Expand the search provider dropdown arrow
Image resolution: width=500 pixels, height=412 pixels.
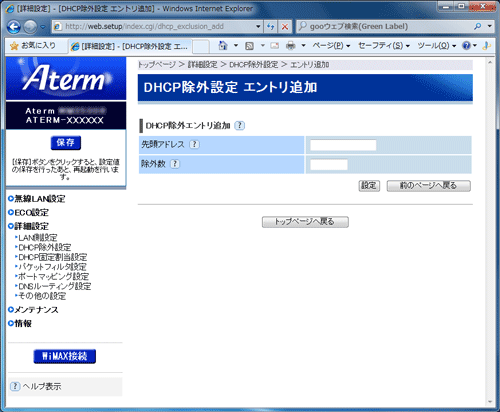(x=490, y=26)
